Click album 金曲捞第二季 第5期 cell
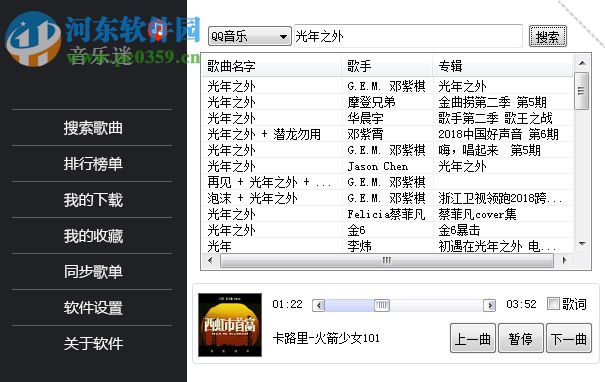 pyautogui.click(x=492, y=102)
